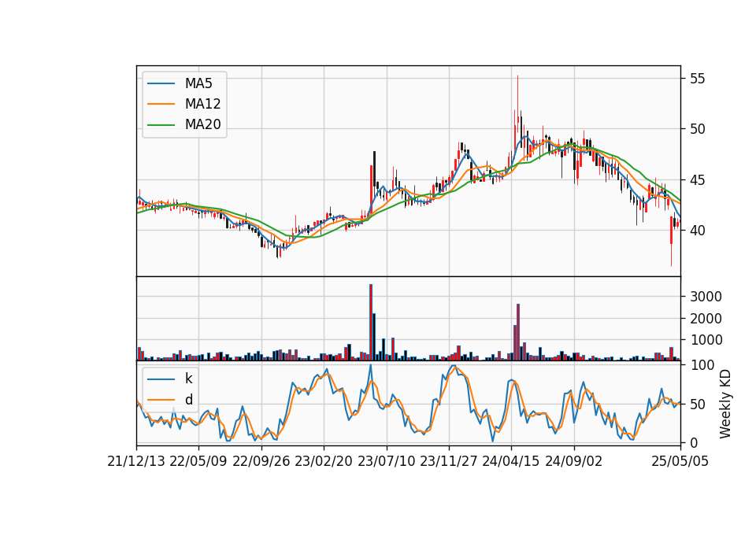Click the 23/11/27 date axis label
756x543 pixels.
coord(449,461)
